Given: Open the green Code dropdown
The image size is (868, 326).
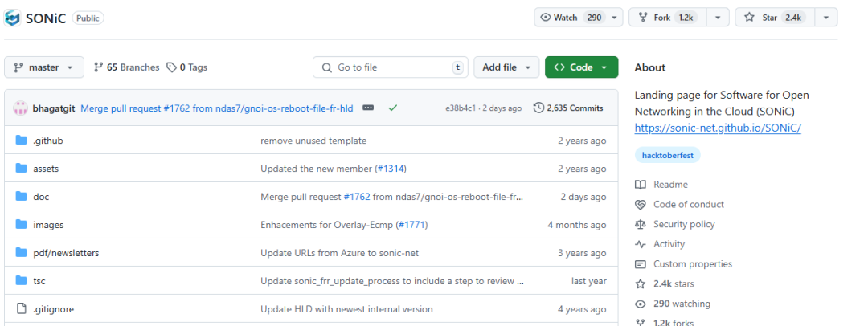Looking at the screenshot, I should [581, 67].
